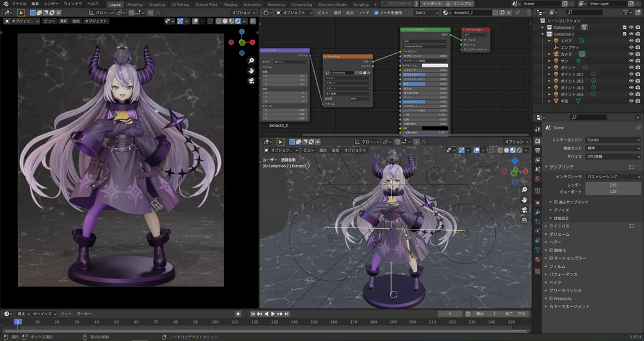
Task: Expand Collection 1 in outliner
Action: pyautogui.click(x=543, y=28)
